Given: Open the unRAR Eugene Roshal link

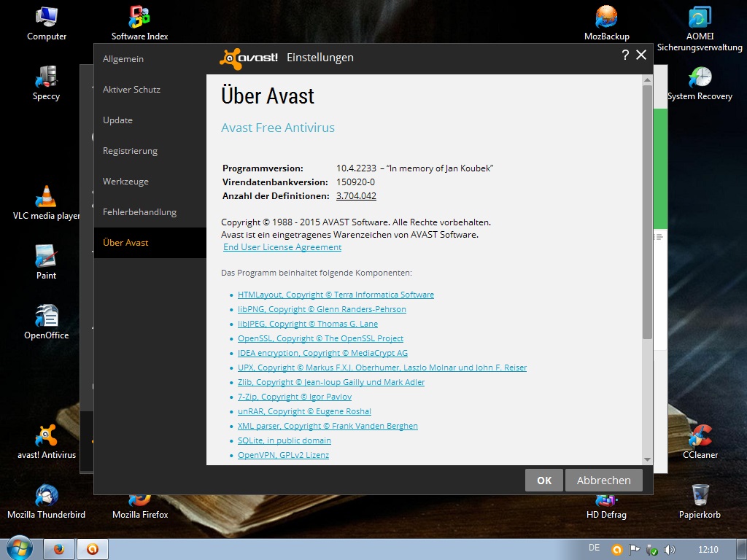Looking at the screenshot, I should click(304, 411).
